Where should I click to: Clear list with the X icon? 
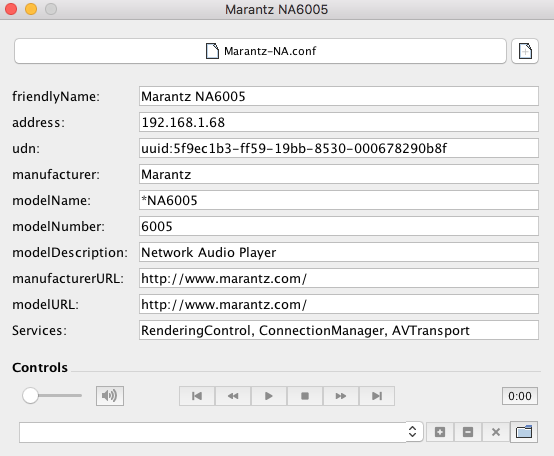pos(496,432)
